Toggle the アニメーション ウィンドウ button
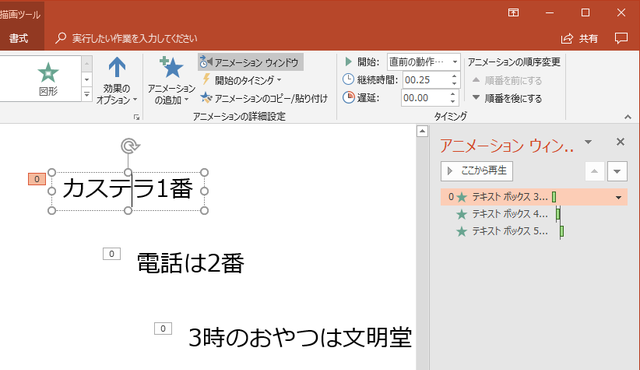 point(251,62)
